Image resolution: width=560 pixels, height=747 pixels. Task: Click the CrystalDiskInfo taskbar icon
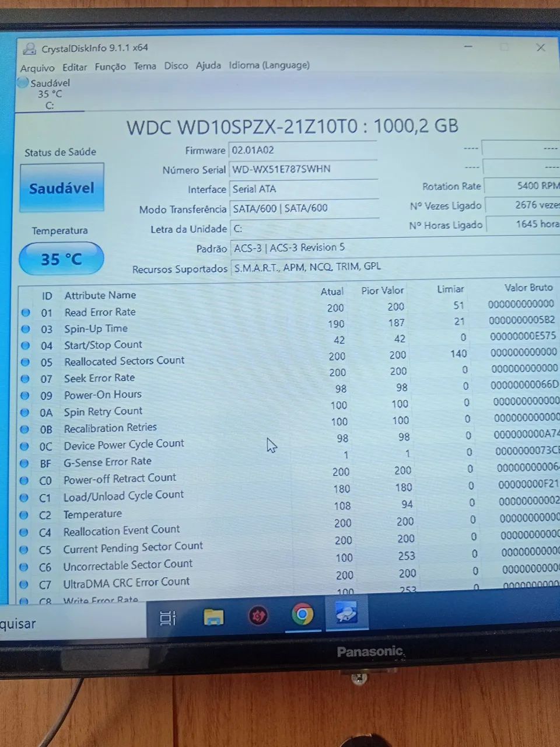[346, 613]
